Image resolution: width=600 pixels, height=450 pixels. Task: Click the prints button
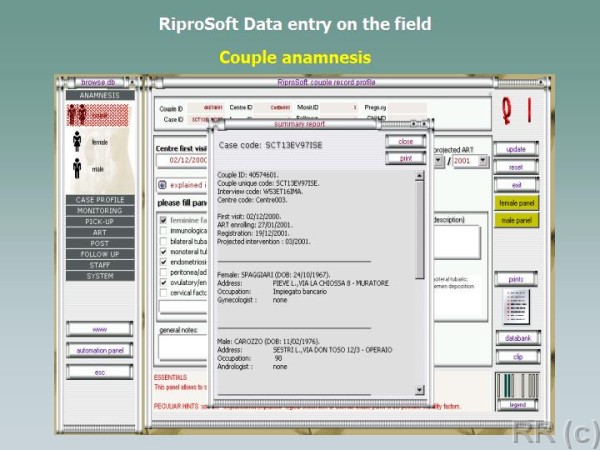click(x=516, y=279)
